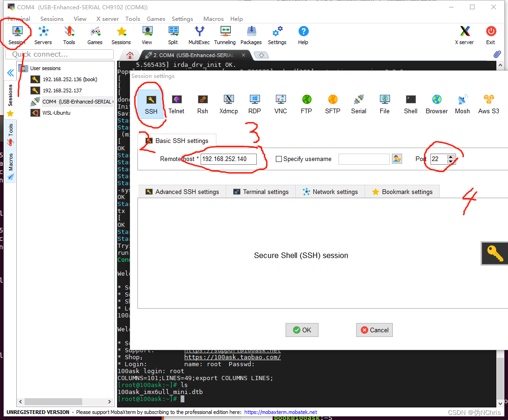
Task: Click the Sessions star toolbar icon
Action: click(x=121, y=35)
